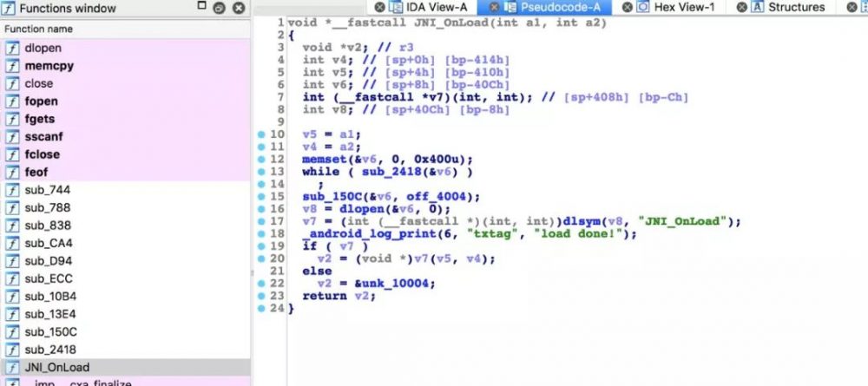Close the Structures tab

click(x=741, y=7)
